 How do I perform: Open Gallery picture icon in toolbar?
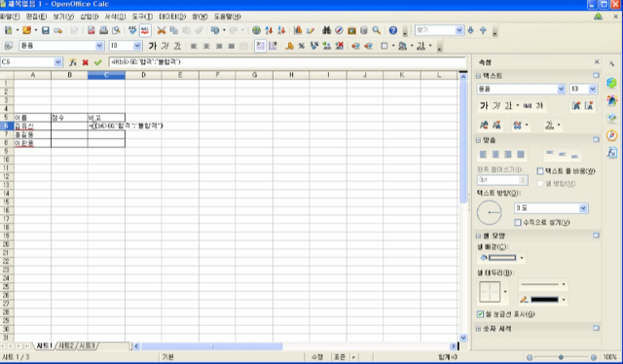pos(351,30)
